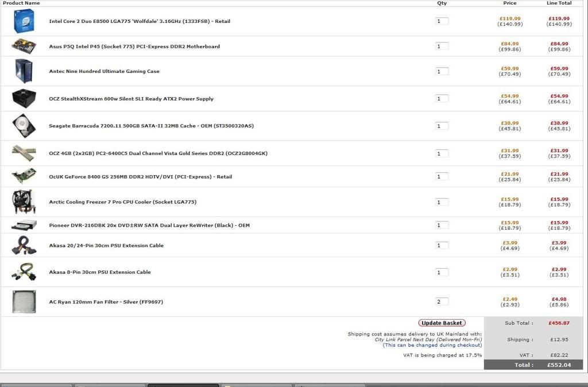The width and height of the screenshot is (588, 387).
Task: Open the Pioneer DVD rewriter thumbnail
Action: pyautogui.click(x=24, y=225)
